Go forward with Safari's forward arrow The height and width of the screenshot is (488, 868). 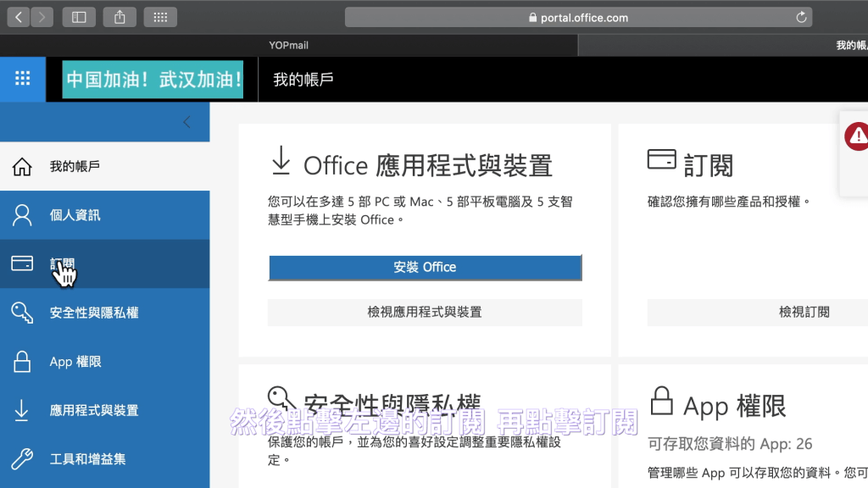42,17
